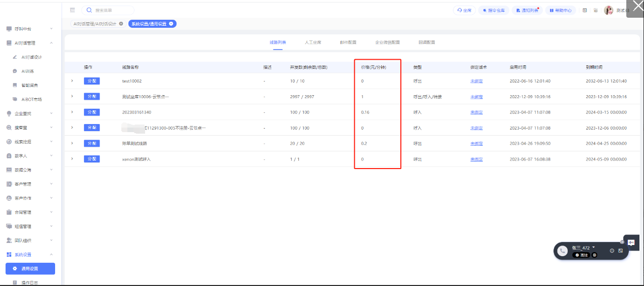The width and height of the screenshot is (644, 286).
Task: Close the AI对话管理/AI对话设计 tab
Action: click(121, 24)
